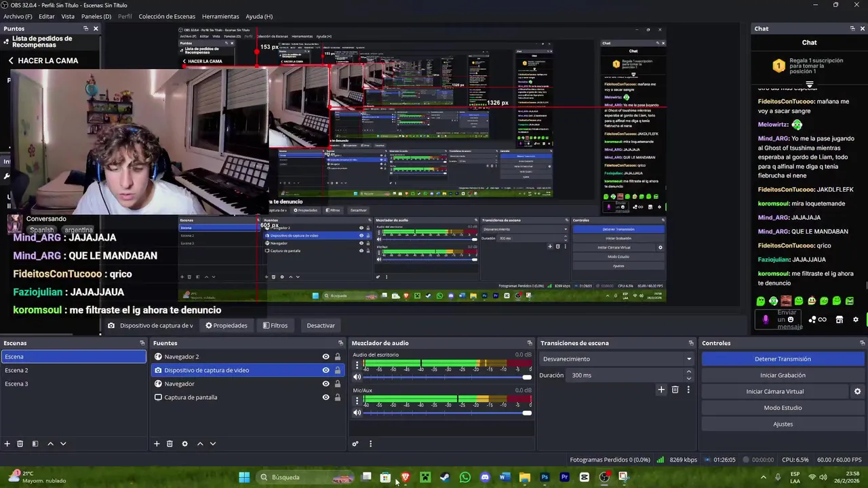Pop out the Fuentes dock

[340, 343]
